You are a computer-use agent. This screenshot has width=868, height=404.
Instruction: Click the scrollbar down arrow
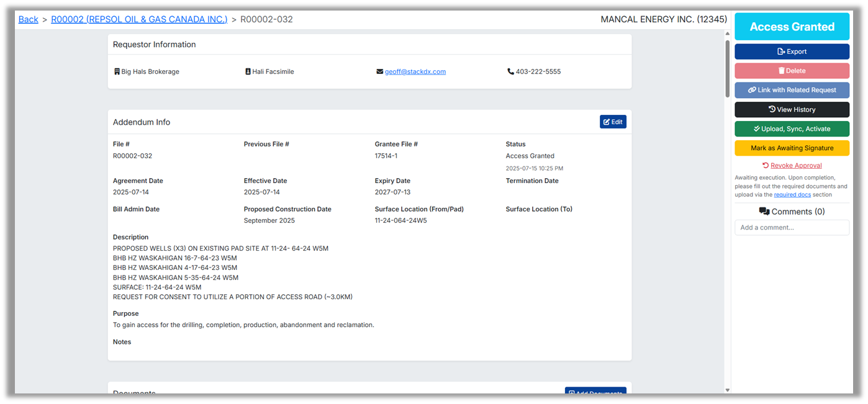(x=727, y=390)
